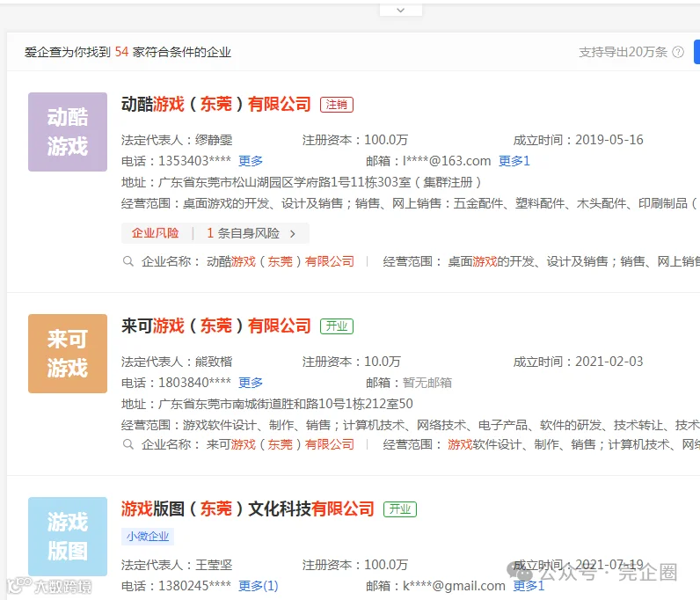700x600 pixels.
Task: Click legal representative 熊致楷
Action: pyautogui.click(x=214, y=362)
